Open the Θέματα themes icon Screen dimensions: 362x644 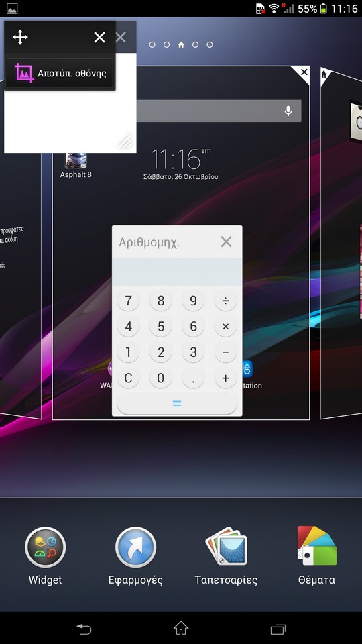[x=316, y=545]
